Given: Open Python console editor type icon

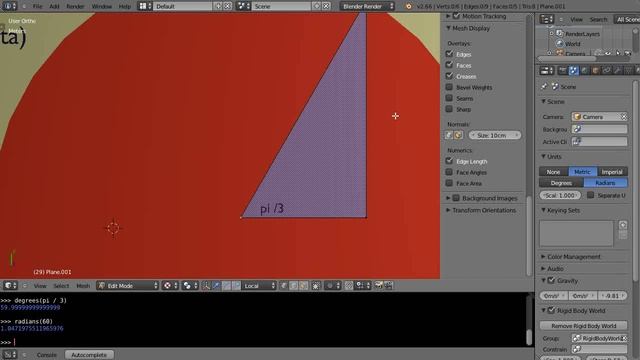Looking at the screenshot, I should pyautogui.click(x=9, y=355).
